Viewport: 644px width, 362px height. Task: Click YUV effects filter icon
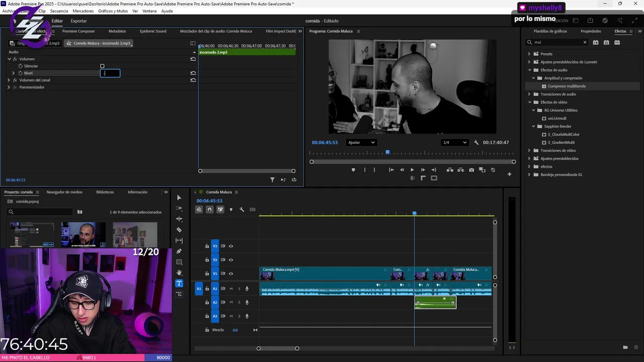click(x=617, y=42)
